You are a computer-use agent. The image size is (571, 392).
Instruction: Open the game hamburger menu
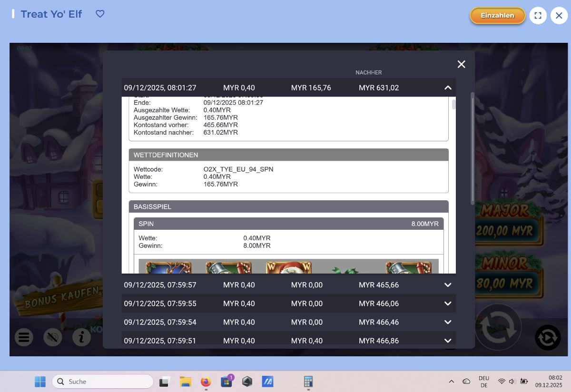(x=24, y=337)
